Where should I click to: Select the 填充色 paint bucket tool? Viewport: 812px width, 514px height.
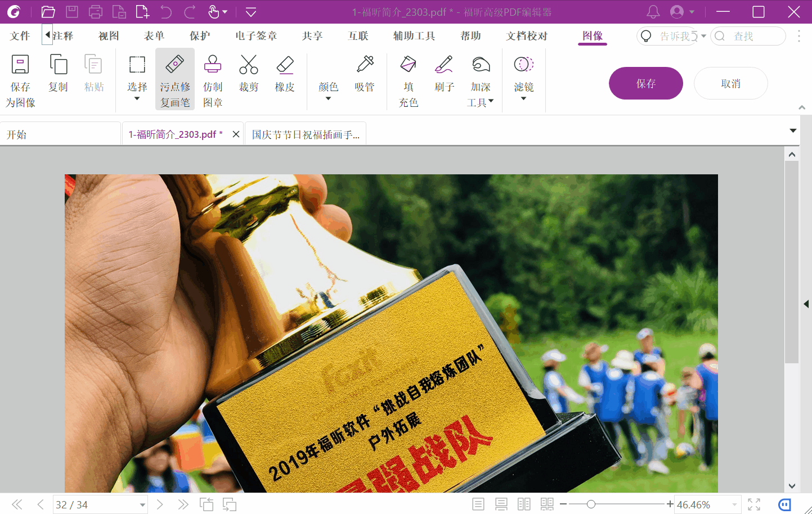pyautogui.click(x=409, y=80)
